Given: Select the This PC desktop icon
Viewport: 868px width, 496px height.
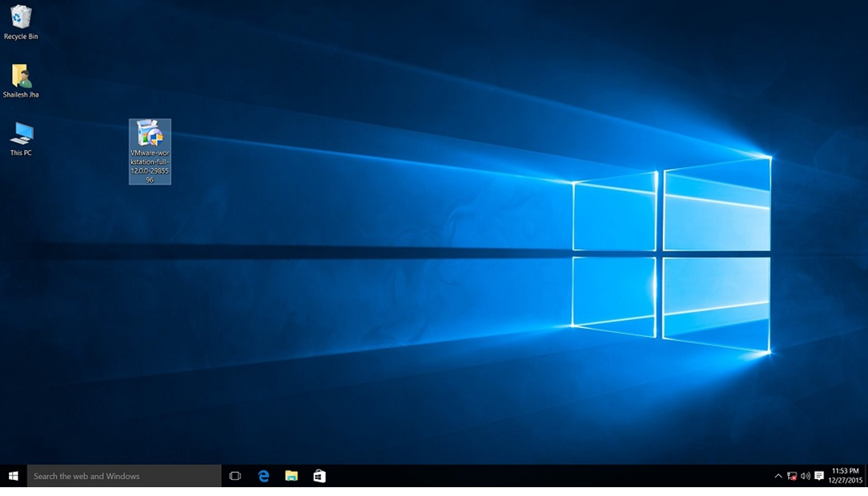Looking at the screenshot, I should click(x=20, y=132).
